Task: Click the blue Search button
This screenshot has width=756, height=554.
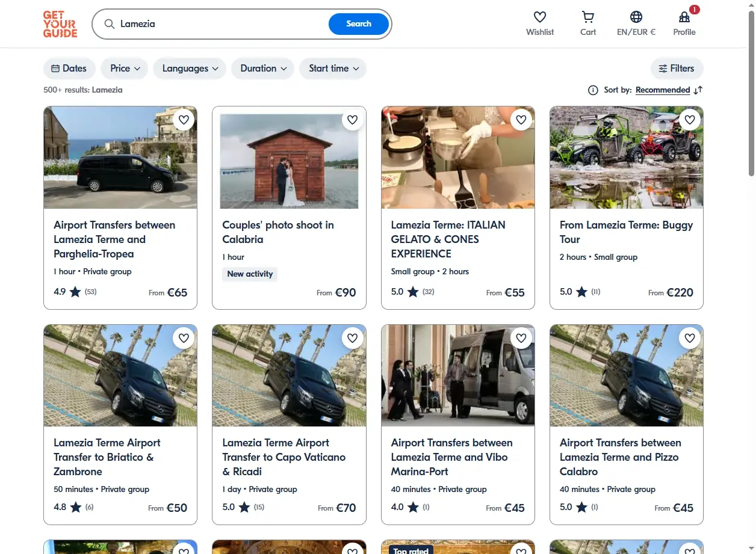Action: pos(359,24)
